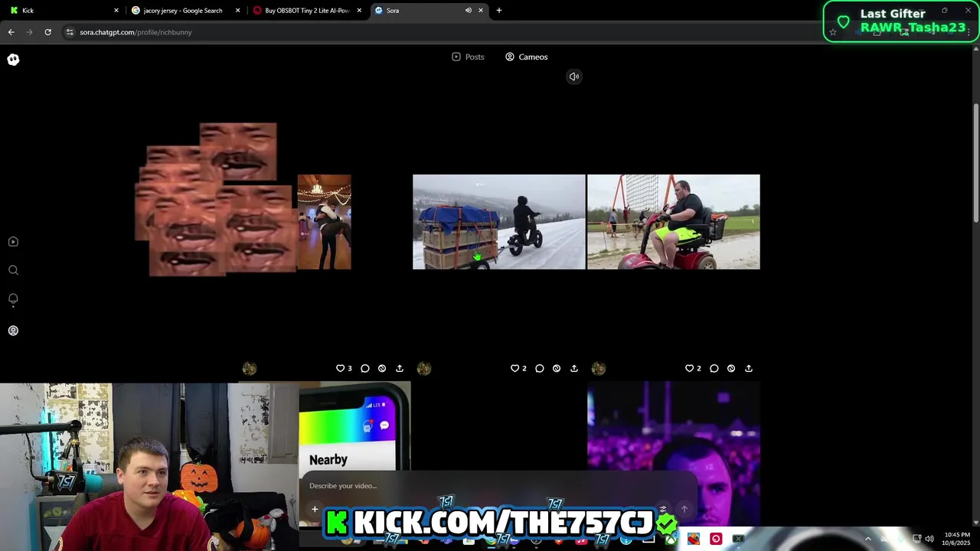Focus the Describe your video field
Screen dimensions: 980x551
[498, 486]
